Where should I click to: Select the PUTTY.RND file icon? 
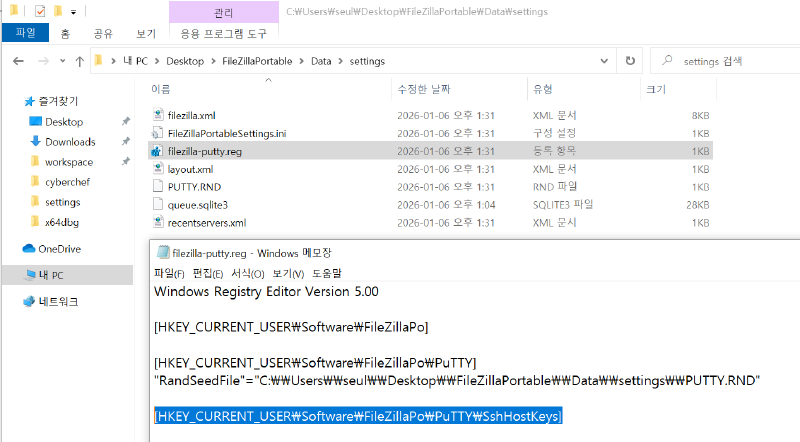tap(158, 186)
